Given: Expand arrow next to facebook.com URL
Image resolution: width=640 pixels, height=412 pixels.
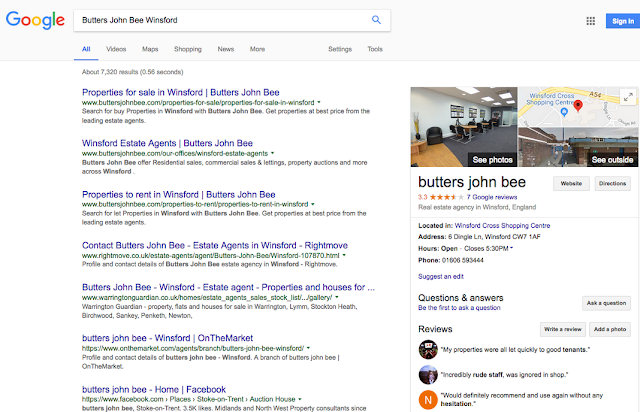Looking at the screenshot, I should click(x=300, y=399).
